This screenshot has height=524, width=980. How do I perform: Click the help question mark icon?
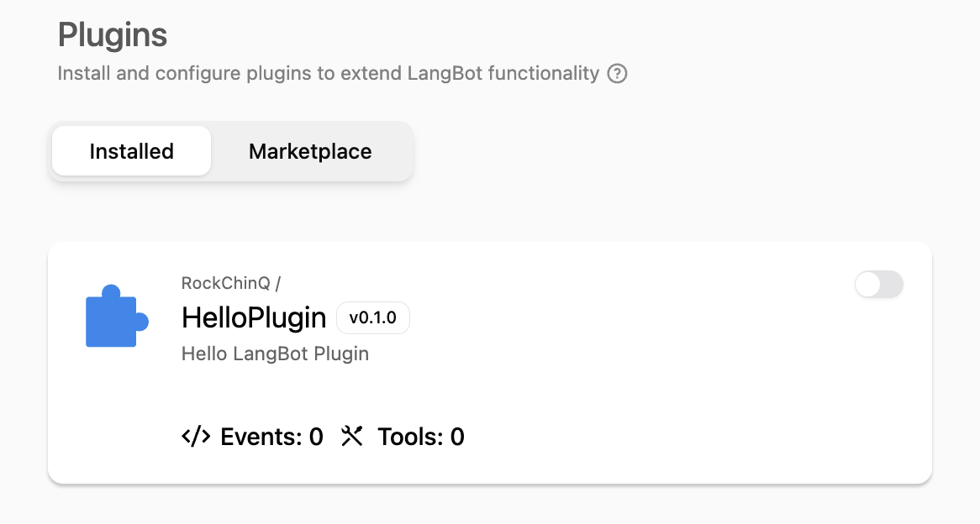(618, 74)
